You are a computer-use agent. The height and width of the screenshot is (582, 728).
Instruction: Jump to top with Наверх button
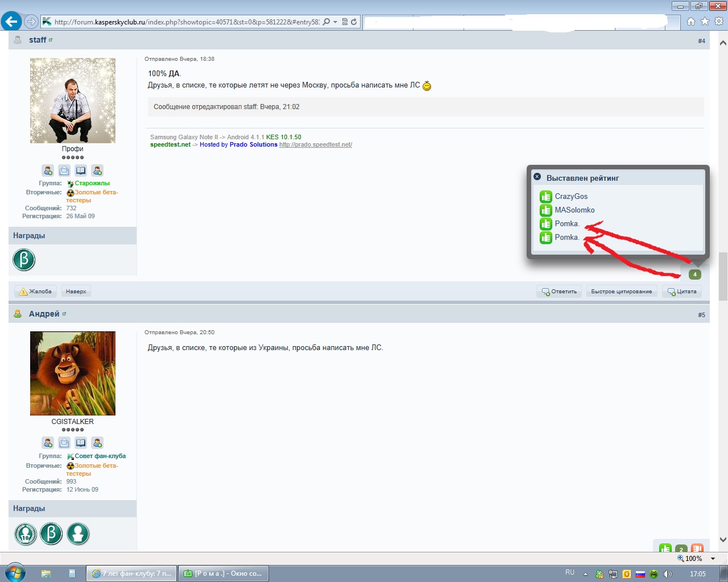pos(76,292)
